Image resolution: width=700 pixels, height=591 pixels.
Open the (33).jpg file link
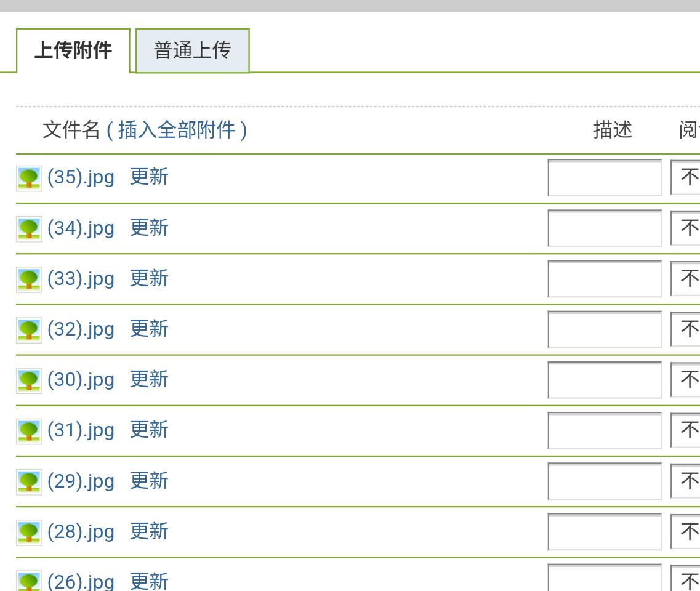click(x=81, y=279)
